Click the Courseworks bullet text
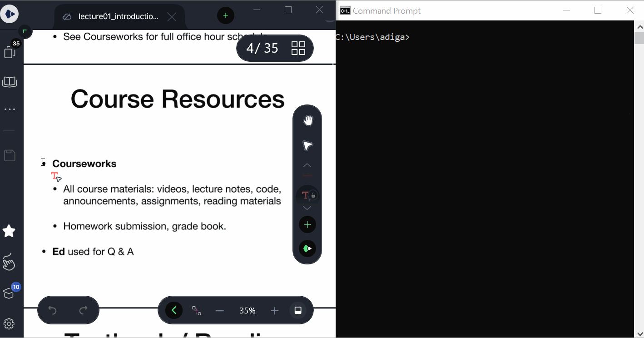This screenshot has width=644, height=338. coord(84,164)
